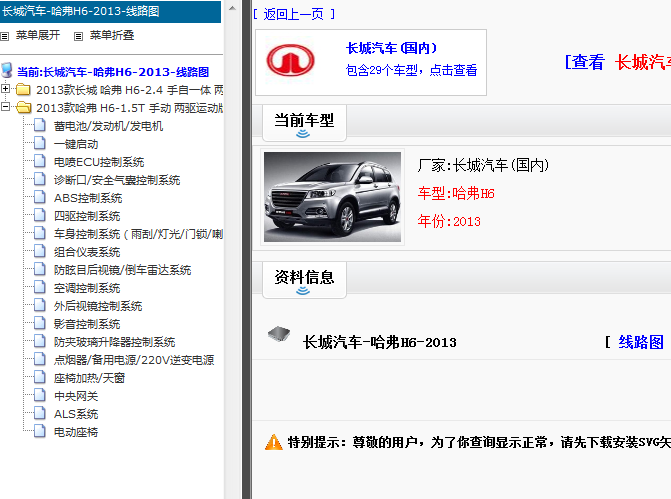Click the left panel scroll-up arrow

pos(232,8)
